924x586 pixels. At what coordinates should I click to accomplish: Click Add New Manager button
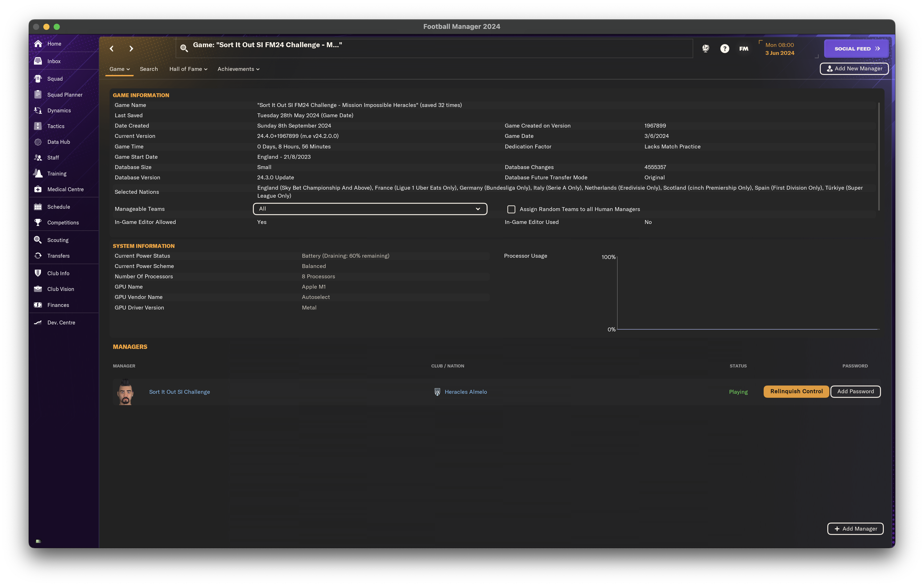coord(854,69)
